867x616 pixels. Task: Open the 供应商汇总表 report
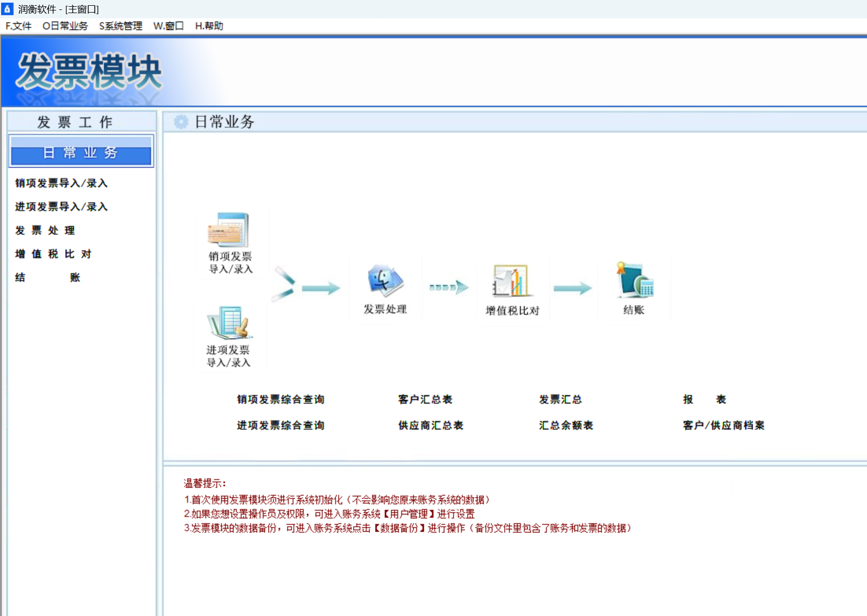[431, 425]
